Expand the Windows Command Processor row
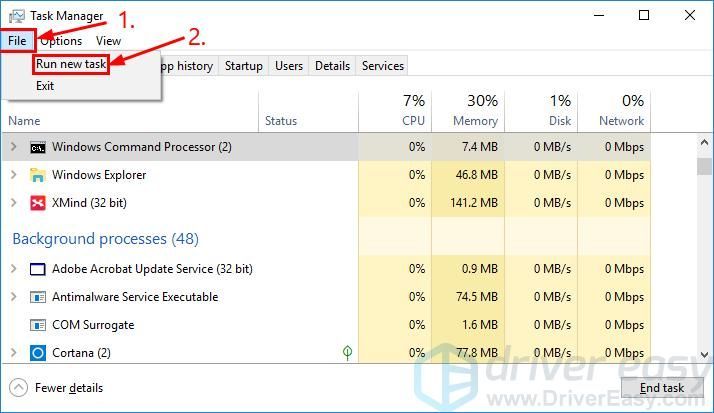 14,147
